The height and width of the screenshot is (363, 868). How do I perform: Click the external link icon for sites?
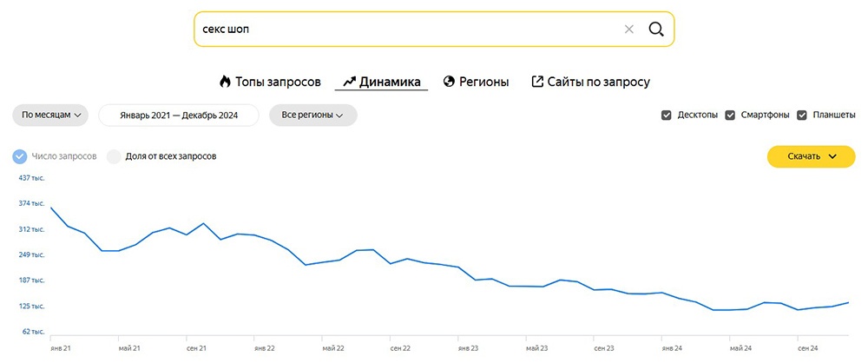coord(537,82)
